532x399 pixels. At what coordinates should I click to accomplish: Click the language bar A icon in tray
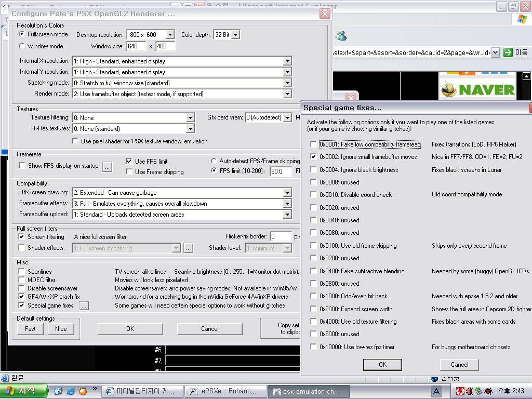coord(436,391)
